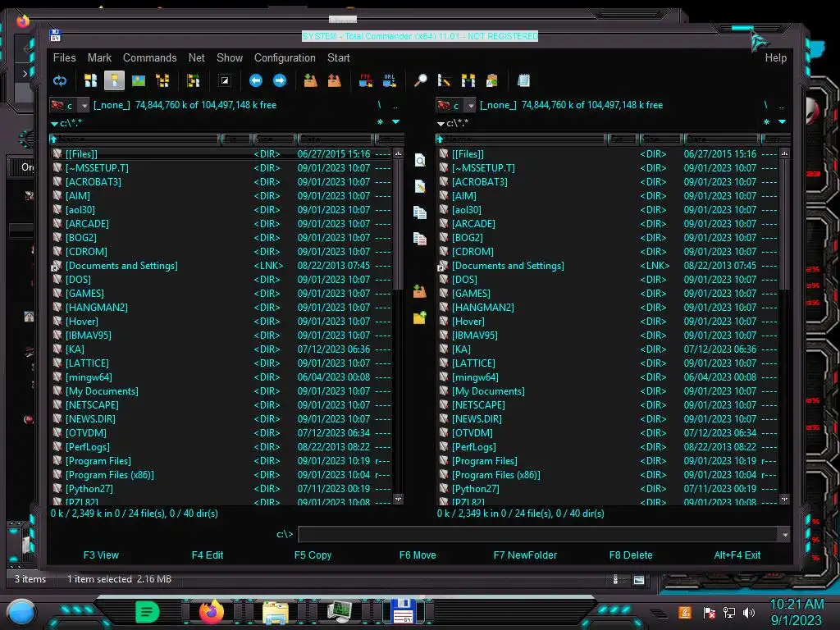The image size is (840, 630).
Task: Click the copy names to clipboard icon
Action: [x=492, y=81]
